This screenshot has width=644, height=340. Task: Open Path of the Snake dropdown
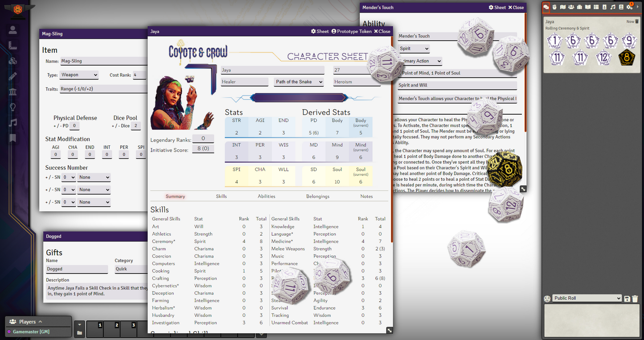coord(299,82)
